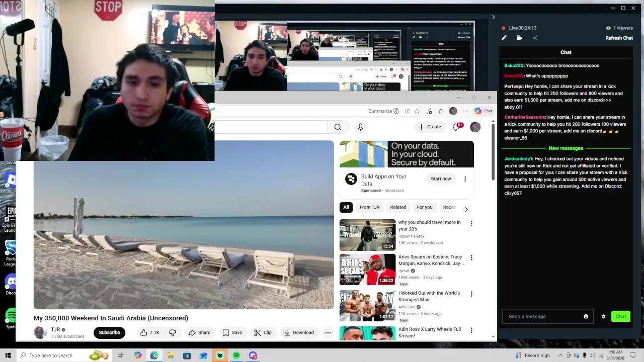Open Edge profile avatar
This screenshot has height=362, width=644.
453,111
